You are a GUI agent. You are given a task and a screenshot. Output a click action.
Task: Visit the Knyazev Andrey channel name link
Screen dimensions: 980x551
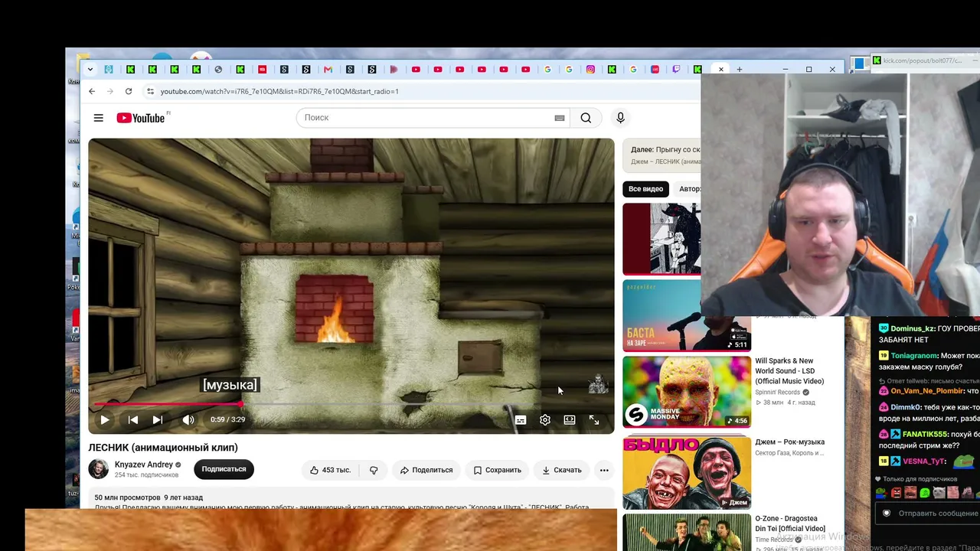(x=144, y=465)
